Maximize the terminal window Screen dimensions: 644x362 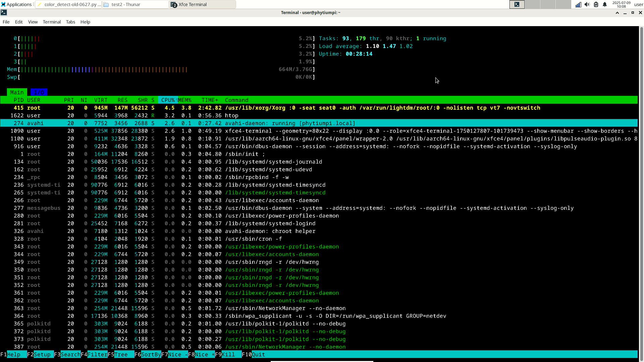click(633, 12)
